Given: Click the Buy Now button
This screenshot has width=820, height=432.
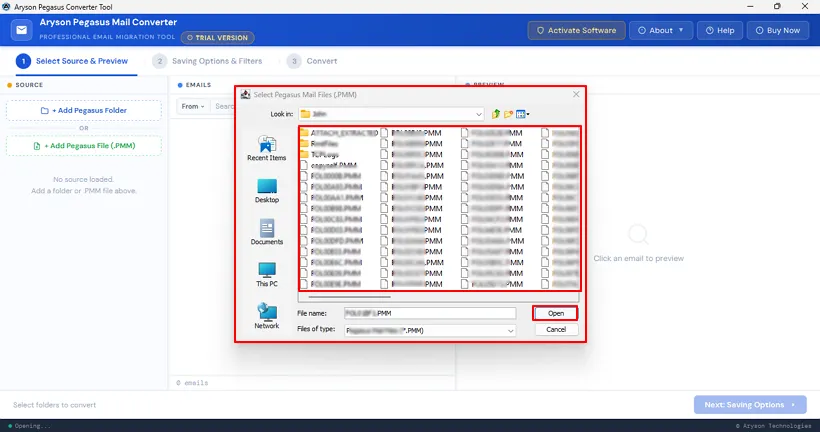Looking at the screenshot, I should pos(778,30).
